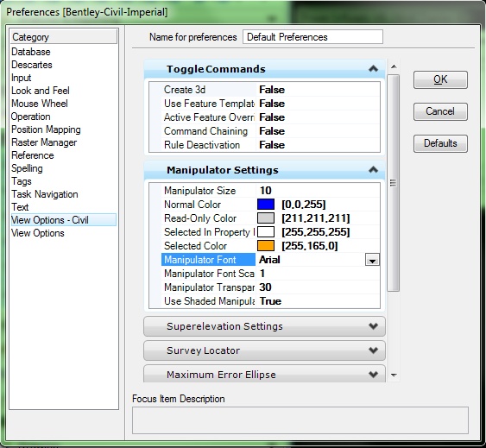Toggle the Use Shaded Manipulator True value
This screenshot has width=486, height=448.
(x=270, y=301)
